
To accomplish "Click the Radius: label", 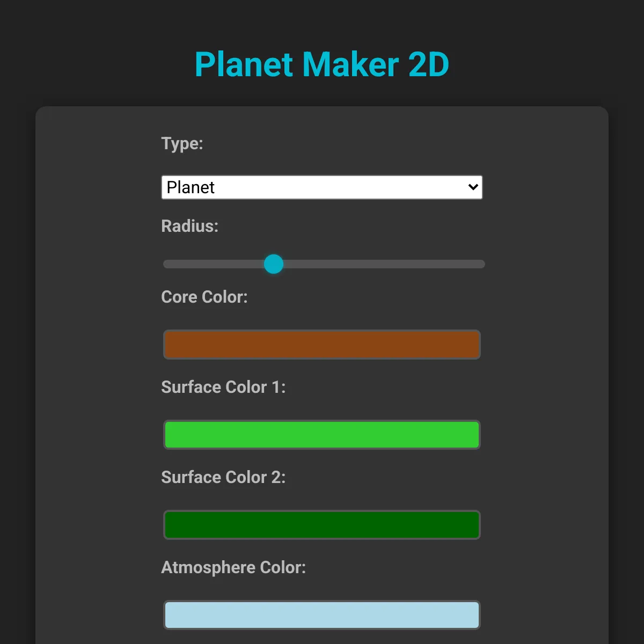I will [189, 226].
